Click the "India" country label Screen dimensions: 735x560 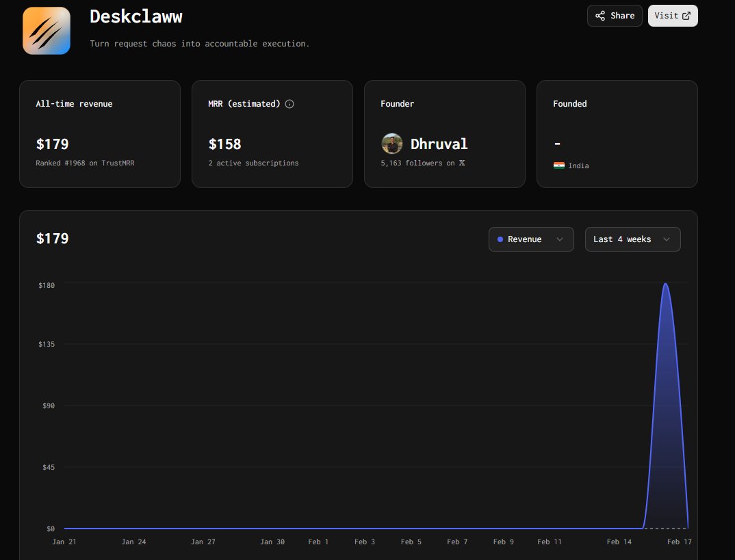pos(578,165)
